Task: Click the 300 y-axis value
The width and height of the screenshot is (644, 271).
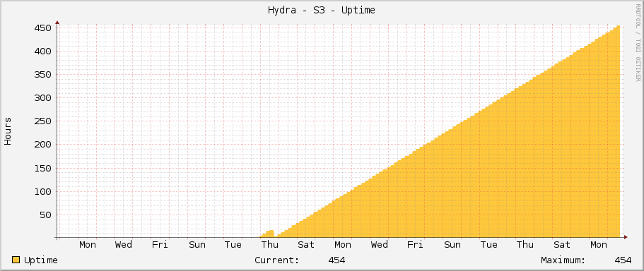Action: [x=42, y=98]
